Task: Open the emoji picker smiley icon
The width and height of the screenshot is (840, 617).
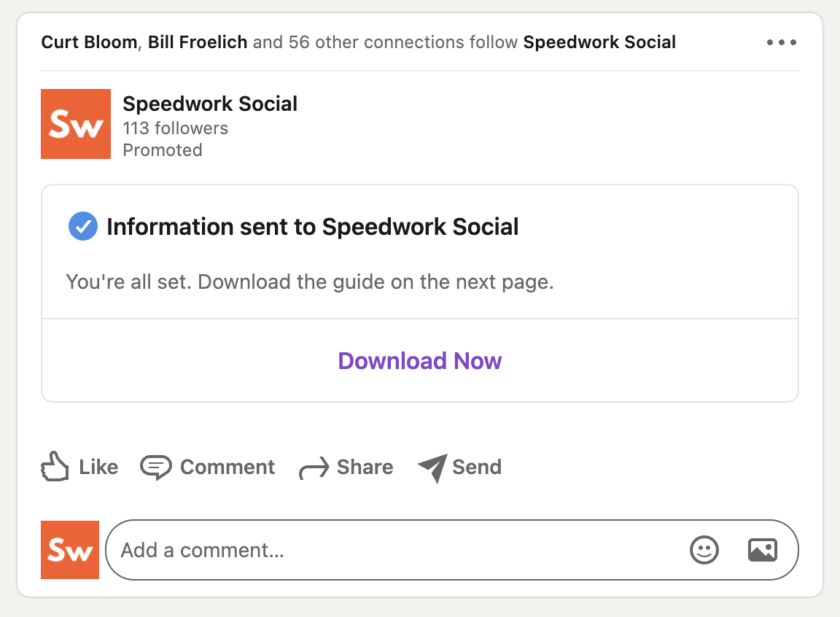Action: coord(704,550)
